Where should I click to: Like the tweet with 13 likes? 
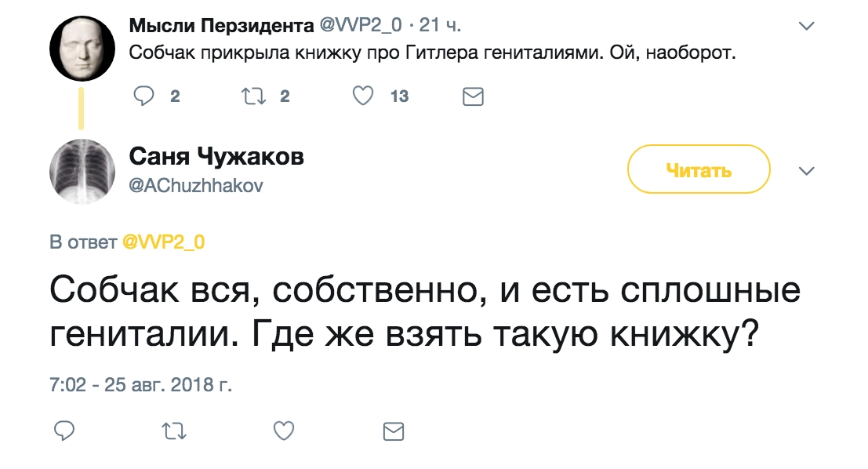[x=361, y=96]
